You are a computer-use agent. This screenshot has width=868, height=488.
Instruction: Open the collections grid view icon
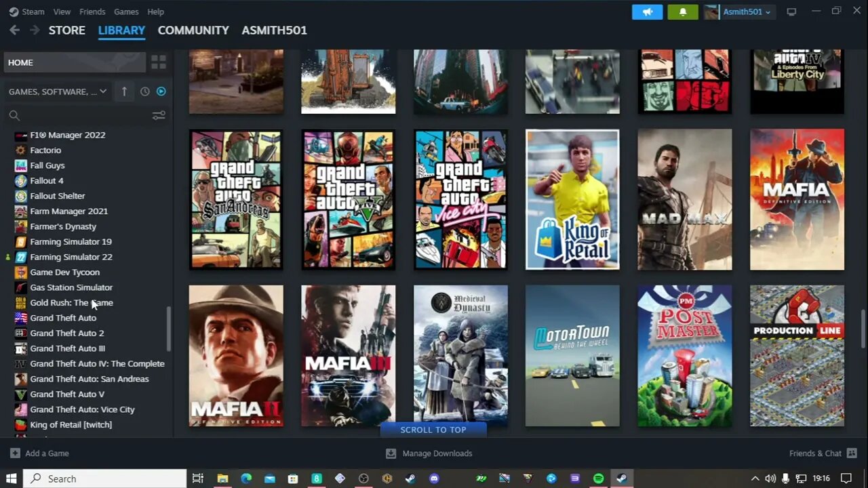[159, 62]
